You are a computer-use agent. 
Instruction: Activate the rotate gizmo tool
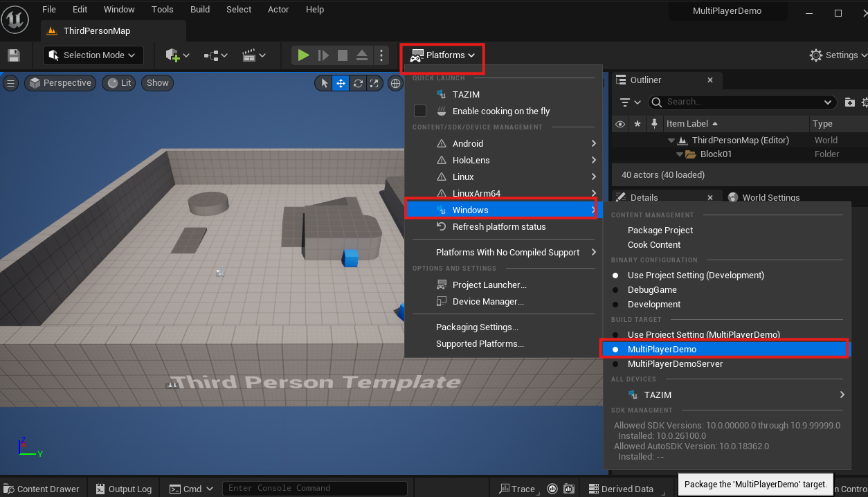(358, 83)
